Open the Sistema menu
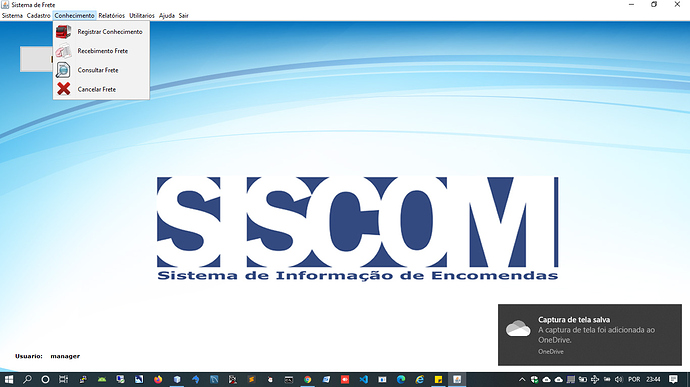Viewport: 690px width, 387px height. tap(12, 15)
